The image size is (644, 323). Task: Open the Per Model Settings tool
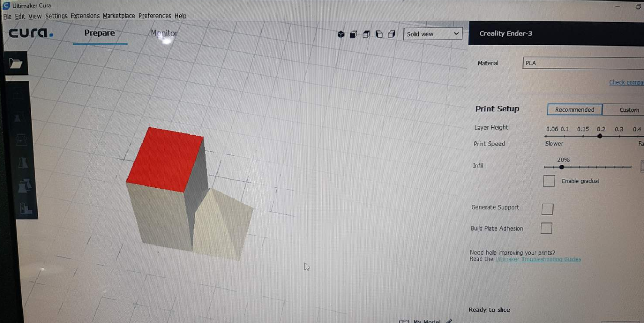25,186
